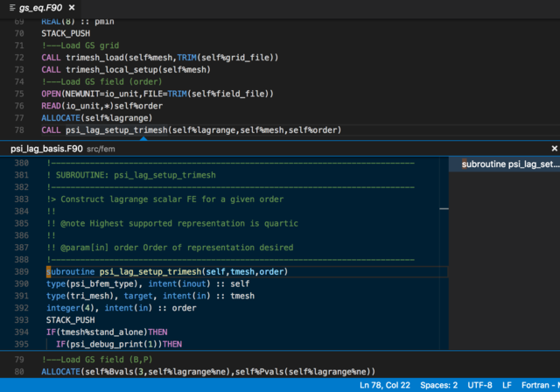Click the '@param[in] order' comment line

170,248
